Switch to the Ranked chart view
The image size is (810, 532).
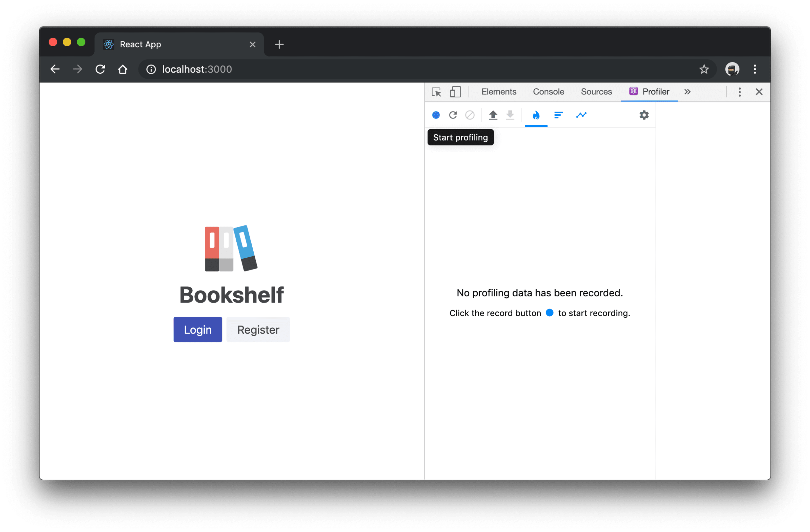(x=558, y=115)
